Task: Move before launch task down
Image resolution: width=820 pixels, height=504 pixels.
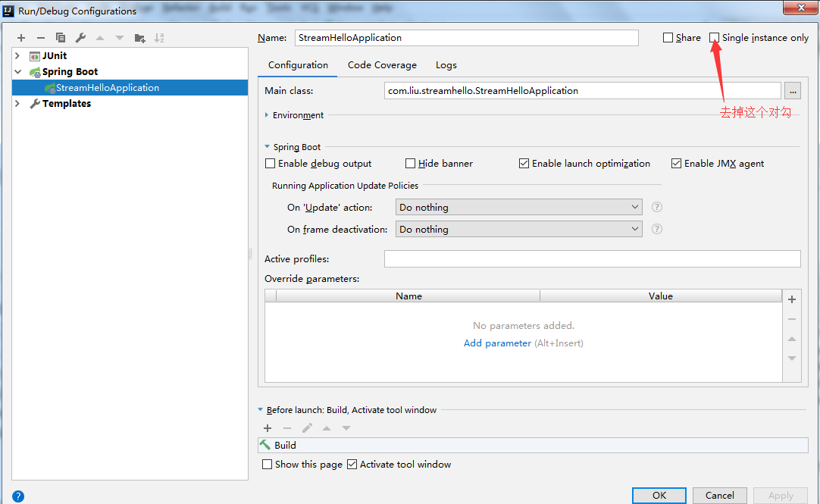Action: (346, 428)
